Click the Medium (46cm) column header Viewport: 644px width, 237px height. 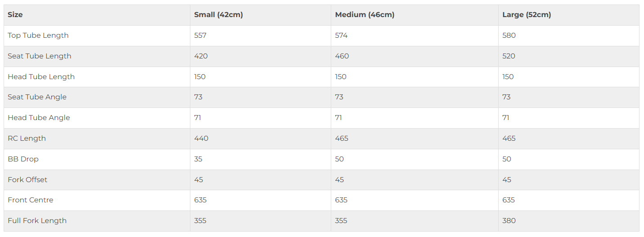coord(365,15)
